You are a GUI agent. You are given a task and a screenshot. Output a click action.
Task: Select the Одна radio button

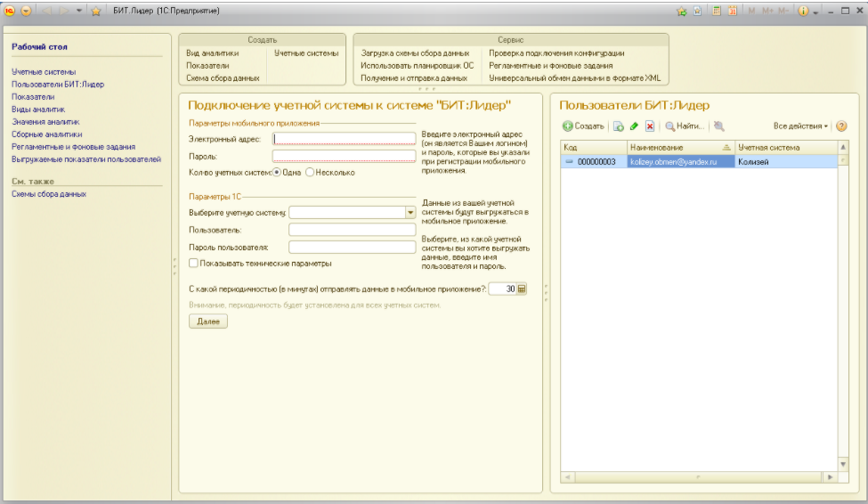click(277, 172)
